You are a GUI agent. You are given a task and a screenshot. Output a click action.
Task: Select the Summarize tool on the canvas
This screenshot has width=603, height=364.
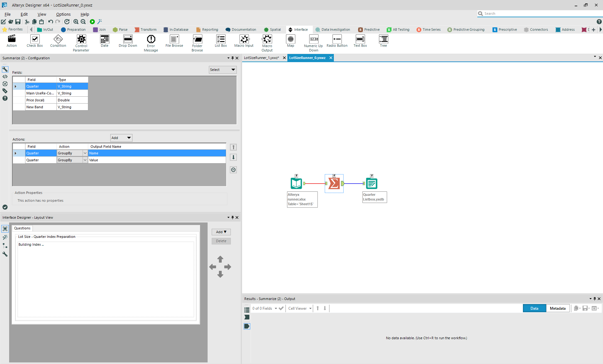(334, 183)
